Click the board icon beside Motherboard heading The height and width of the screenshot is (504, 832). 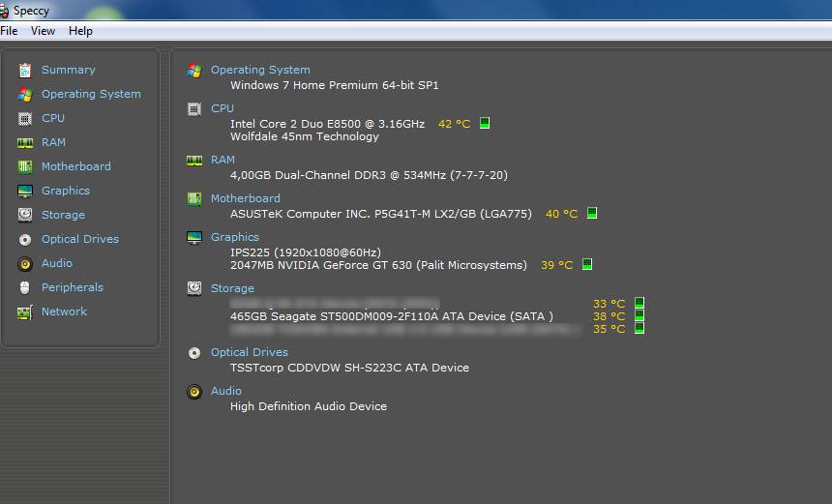194,199
